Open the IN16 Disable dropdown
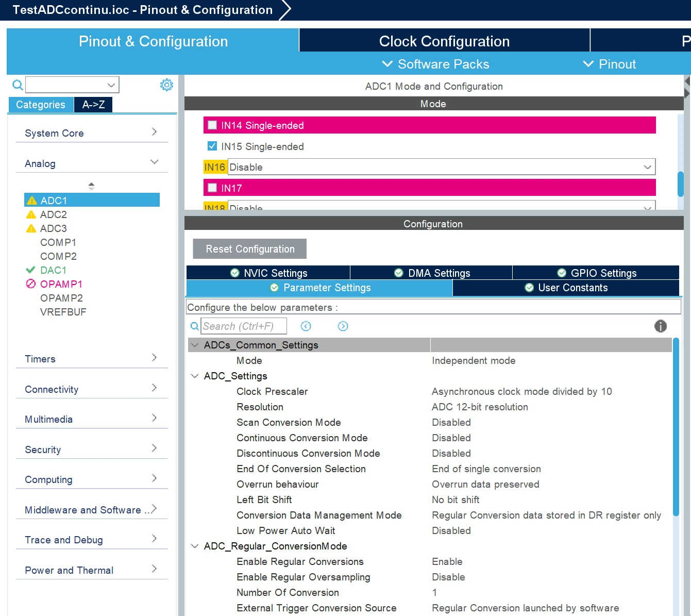Image resolution: width=691 pixels, height=616 pixels. pos(442,167)
